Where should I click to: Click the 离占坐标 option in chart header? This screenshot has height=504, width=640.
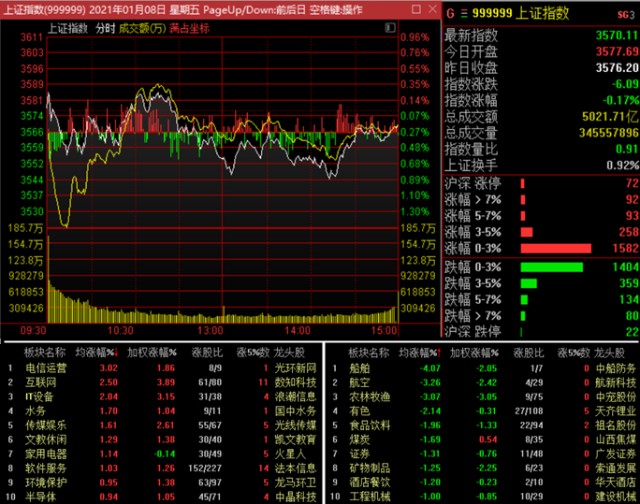click(x=190, y=28)
